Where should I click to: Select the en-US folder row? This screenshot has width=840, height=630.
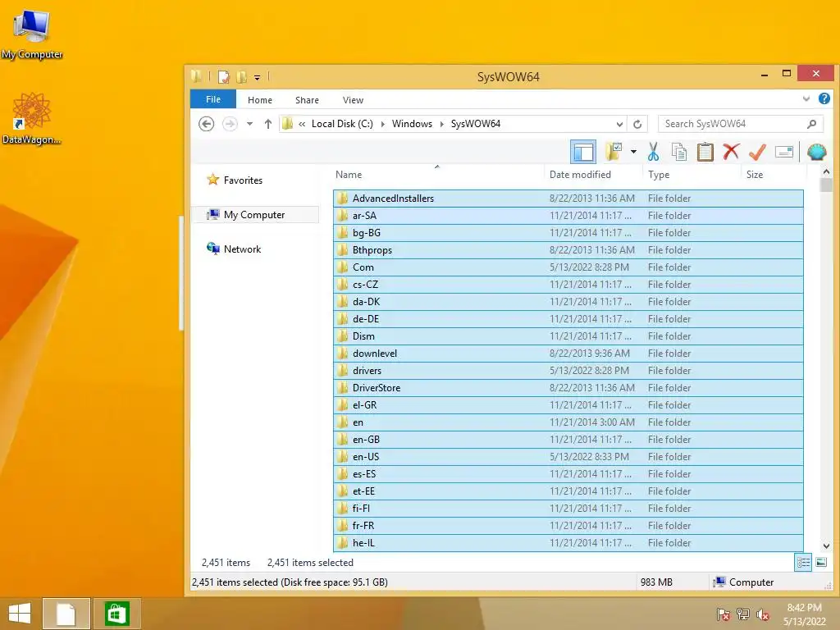point(568,457)
